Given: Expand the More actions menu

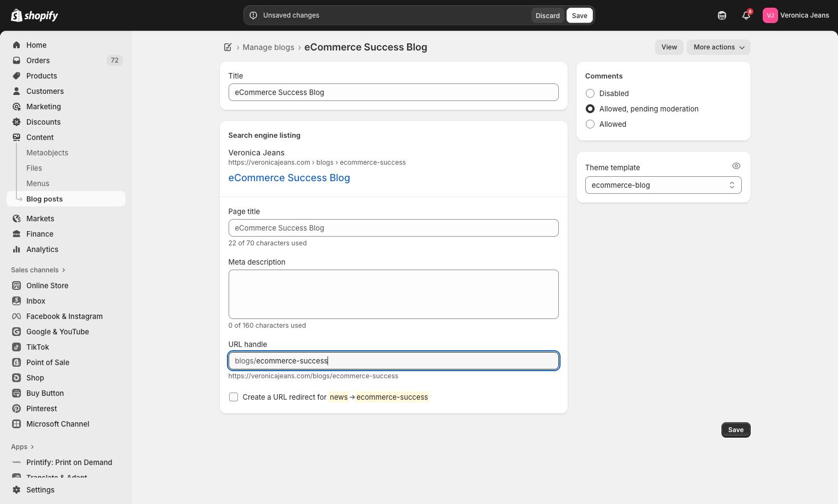Looking at the screenshot, I should pos(718,47).
